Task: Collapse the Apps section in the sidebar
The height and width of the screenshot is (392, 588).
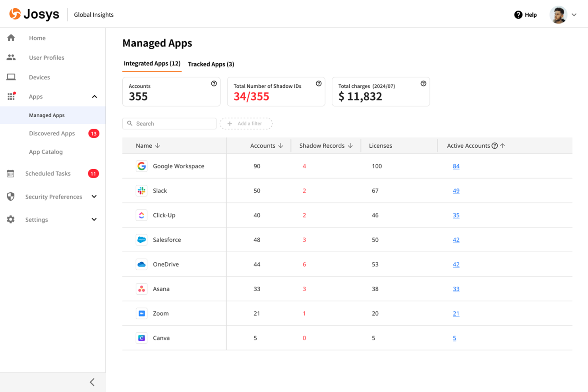Action: point(95,96)
